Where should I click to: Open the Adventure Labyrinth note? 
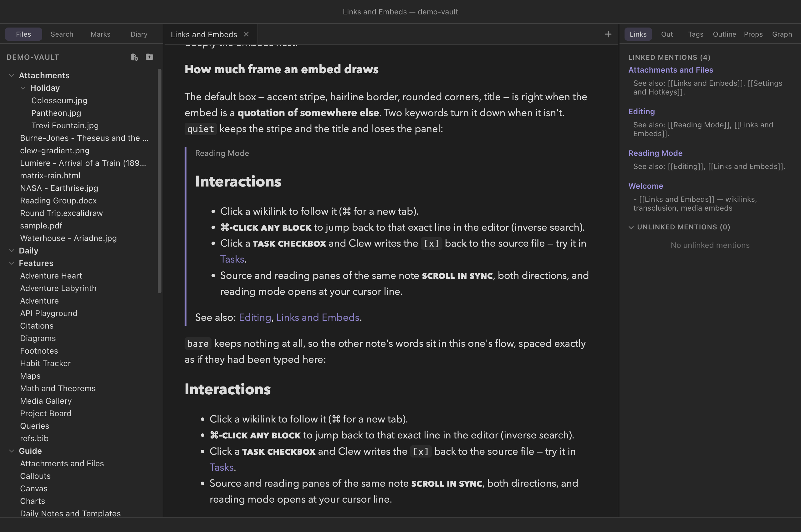click(58, 289)
